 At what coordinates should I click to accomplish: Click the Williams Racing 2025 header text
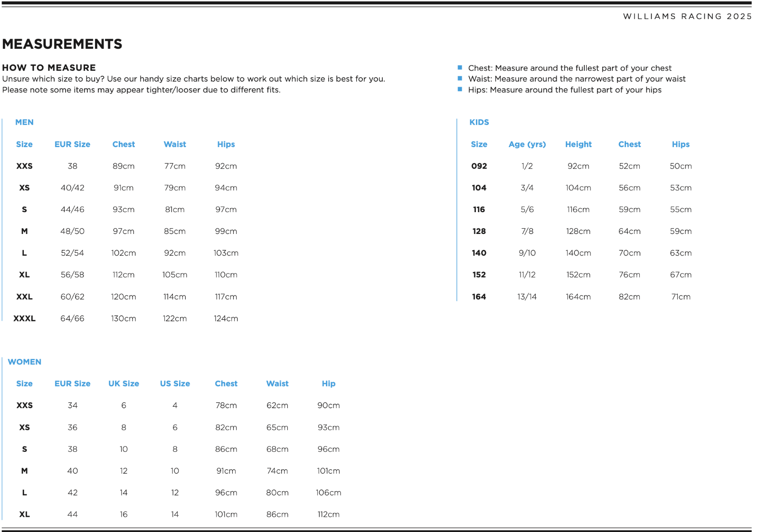coord(687,16)
